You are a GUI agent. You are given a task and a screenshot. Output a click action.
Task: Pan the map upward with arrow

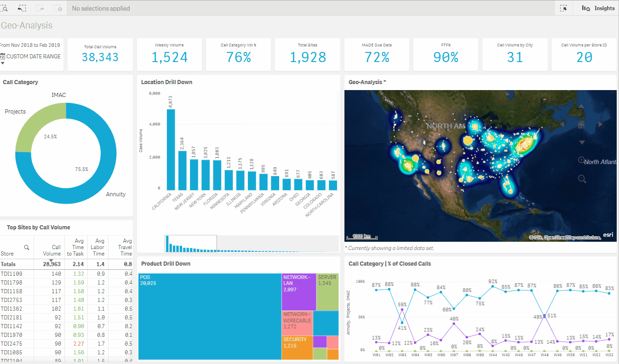tap(581, 107)
